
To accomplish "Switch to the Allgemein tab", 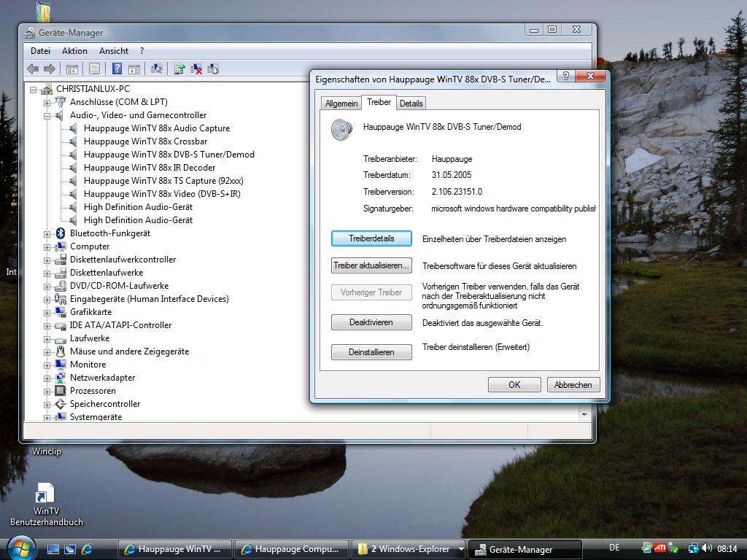I will 341,104.
